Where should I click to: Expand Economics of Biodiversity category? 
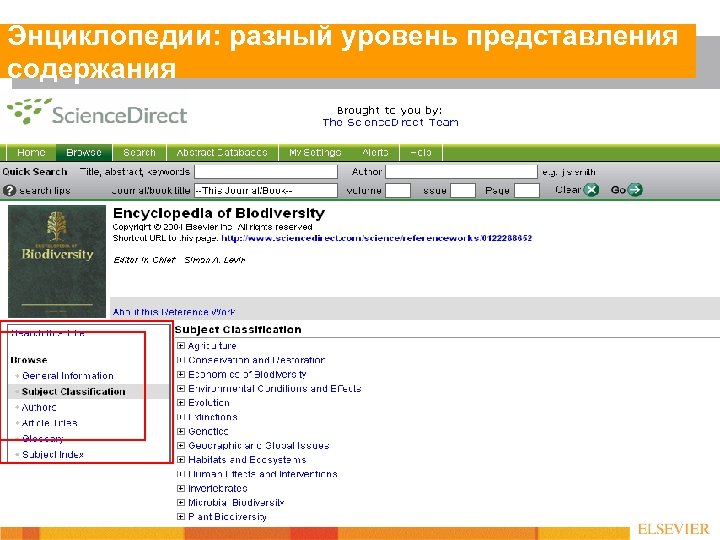[x=181, y=374]
